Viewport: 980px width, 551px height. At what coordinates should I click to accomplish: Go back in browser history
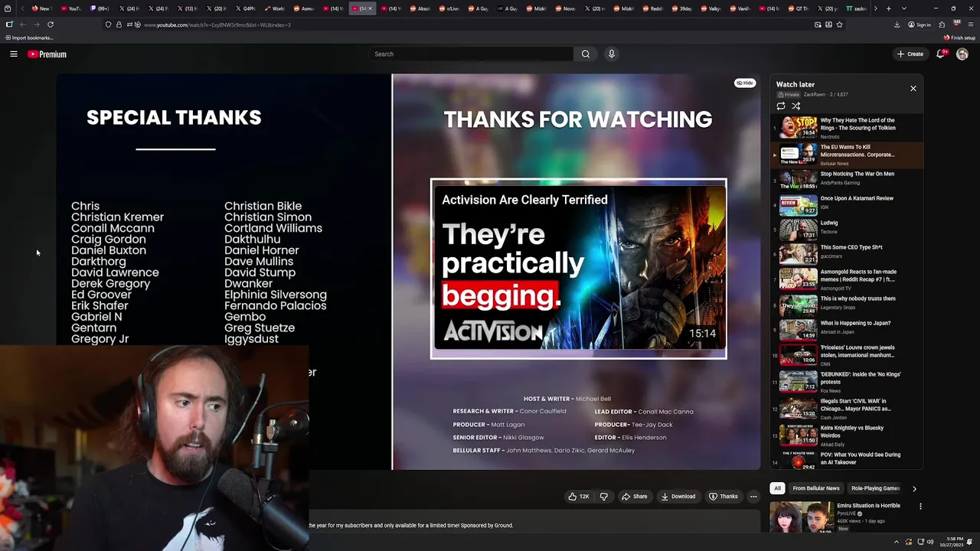click(22, 24)
